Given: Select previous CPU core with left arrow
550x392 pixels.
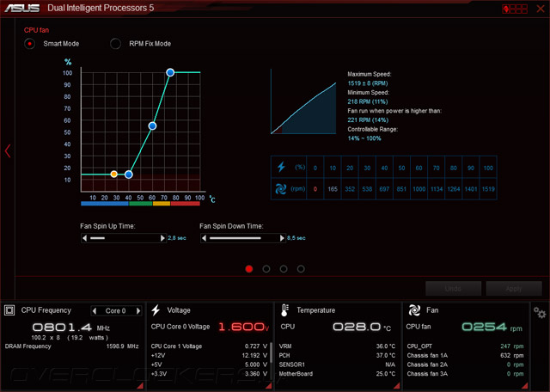Looking at the screenshot, I should (94, 311).
